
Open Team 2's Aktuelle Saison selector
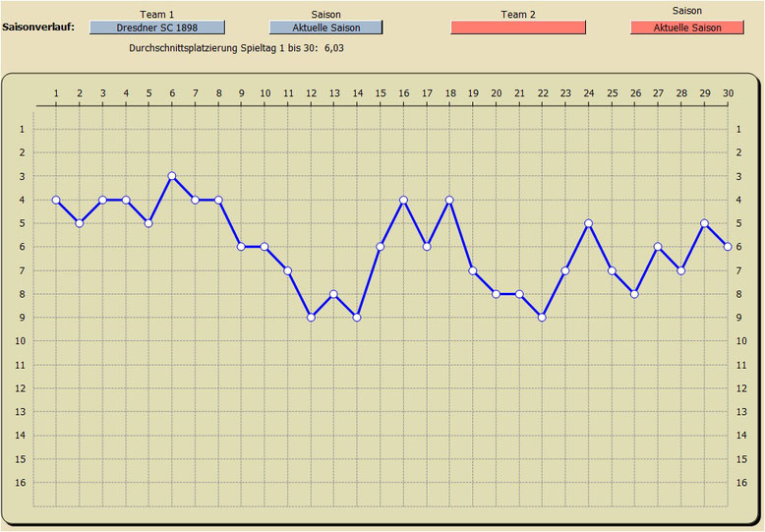[687, 28]
